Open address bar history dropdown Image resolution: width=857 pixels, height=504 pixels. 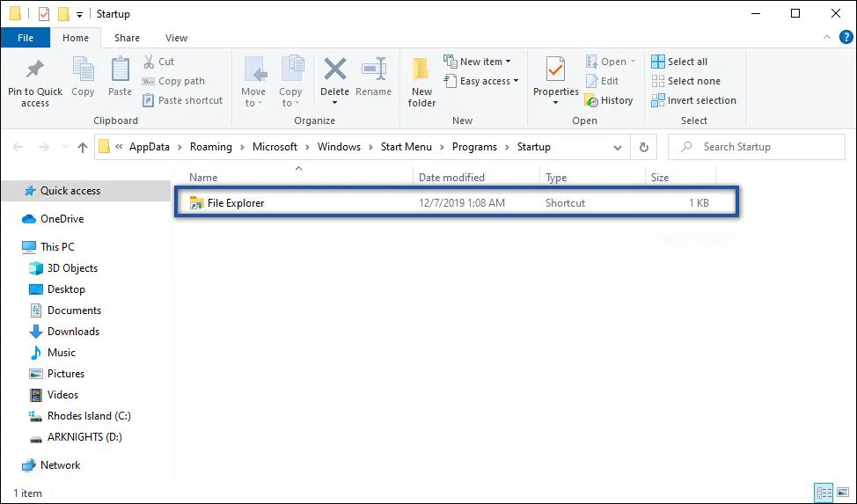click(x=617, y=148)
